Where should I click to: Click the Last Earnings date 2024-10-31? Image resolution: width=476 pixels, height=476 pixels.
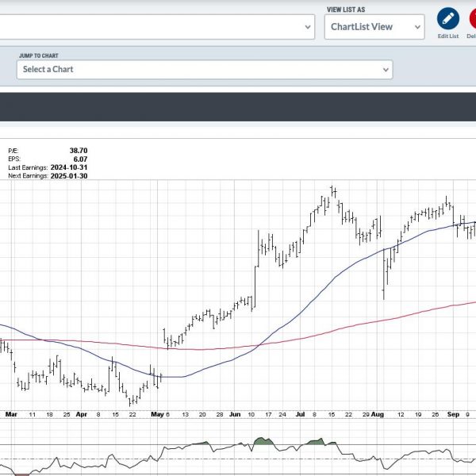coord(69,167)
